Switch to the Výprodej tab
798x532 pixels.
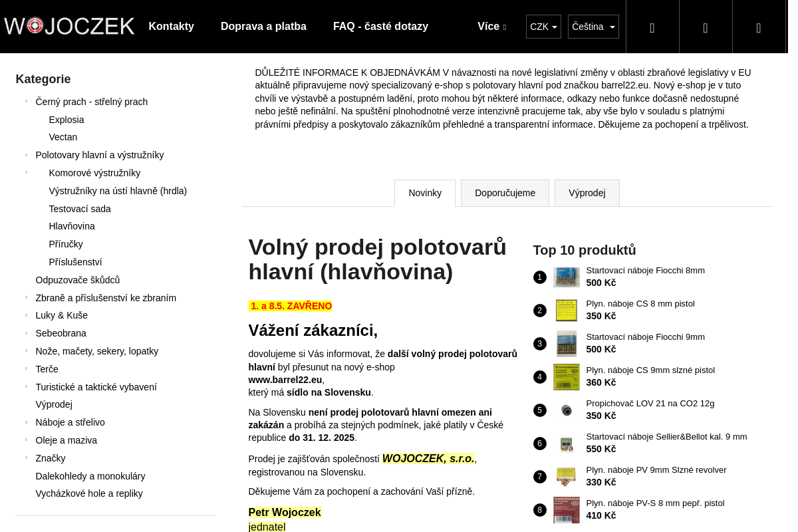coord(587,193)
